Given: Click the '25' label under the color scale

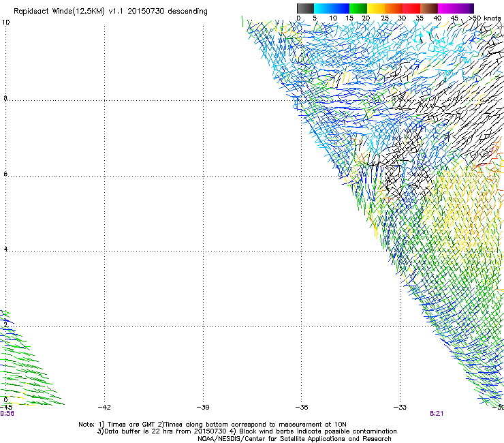Looking at the screenshot, I should coord(385,18).
